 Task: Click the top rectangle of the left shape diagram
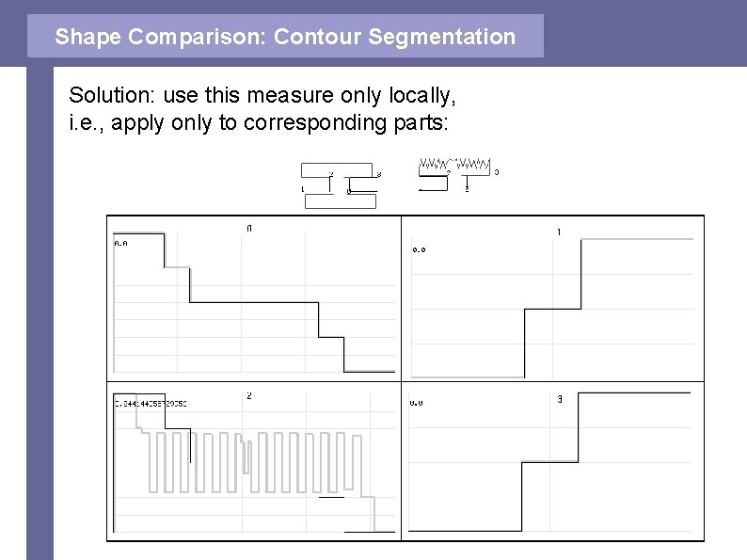[x=342, y=169]
